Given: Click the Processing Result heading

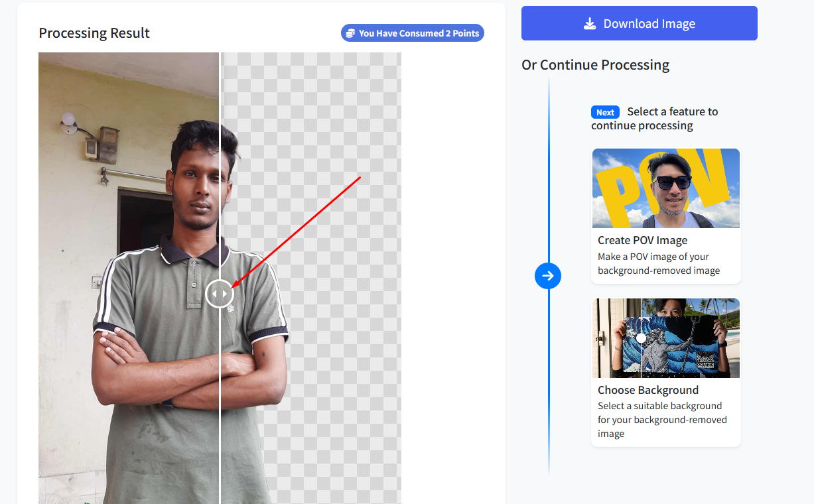Looking at the screenshot, I should [94, 32].
